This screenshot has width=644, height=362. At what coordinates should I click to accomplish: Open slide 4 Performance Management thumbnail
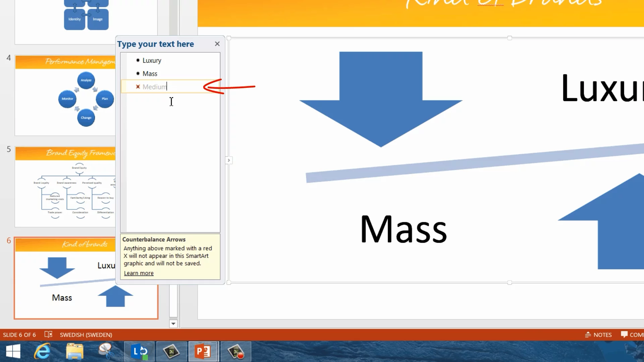[x=65, y=96]
